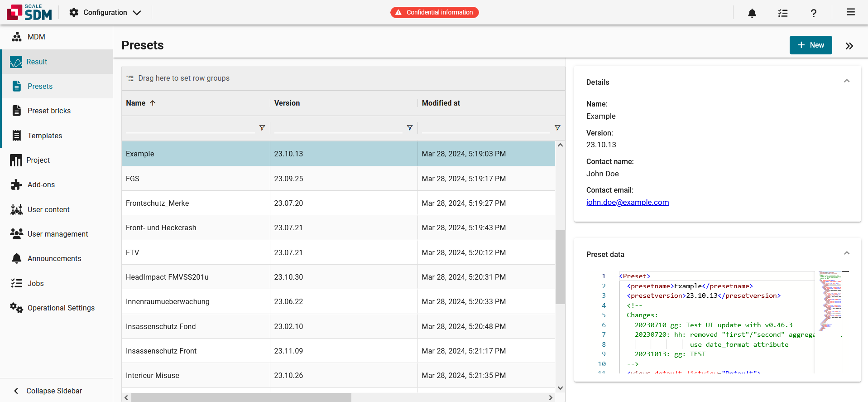Sort by the Version column header

[x=344, y=103]
